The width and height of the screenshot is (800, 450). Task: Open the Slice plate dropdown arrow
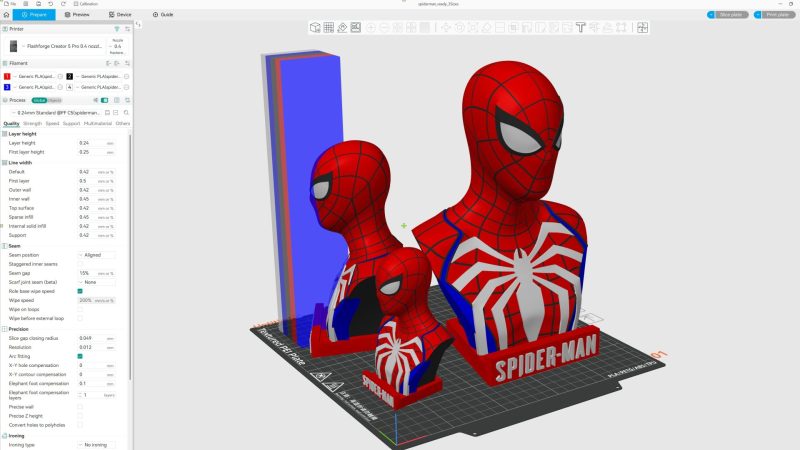click(x=711, y=15)
